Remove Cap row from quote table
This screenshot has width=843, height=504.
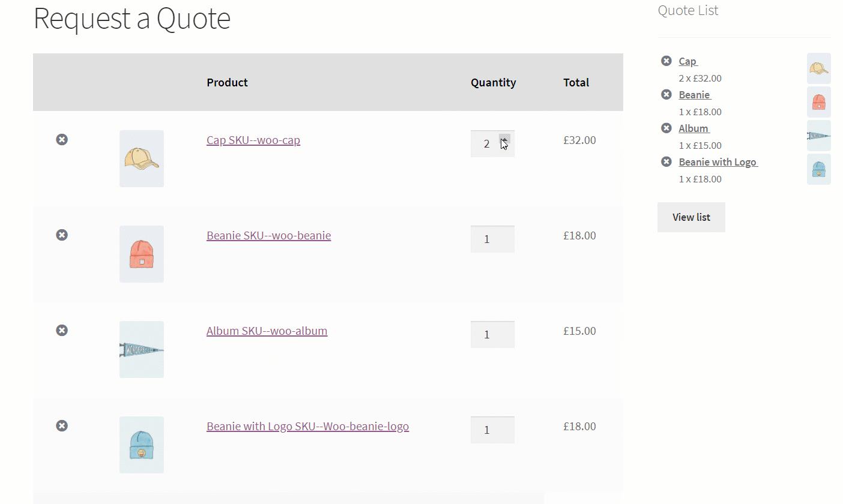[62, 140]
